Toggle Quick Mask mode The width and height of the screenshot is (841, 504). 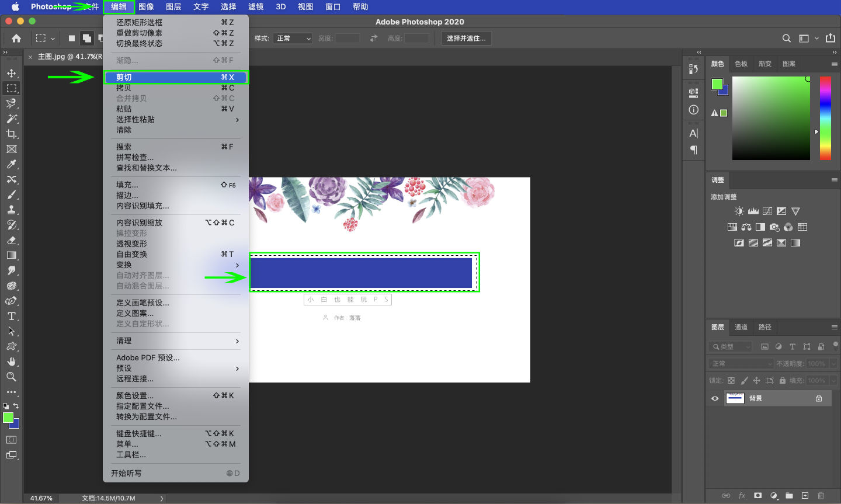pyautogui.click(x=11, y=440)
